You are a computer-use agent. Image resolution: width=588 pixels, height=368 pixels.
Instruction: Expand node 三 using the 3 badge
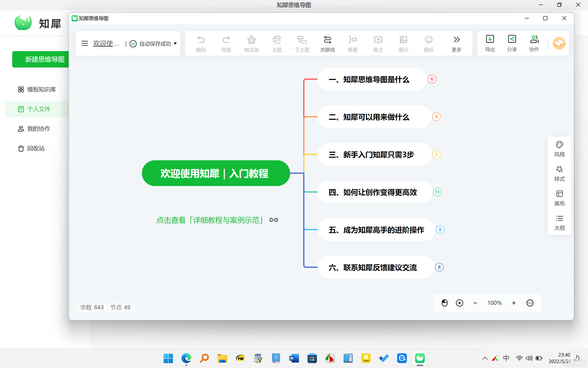point(436,154)
